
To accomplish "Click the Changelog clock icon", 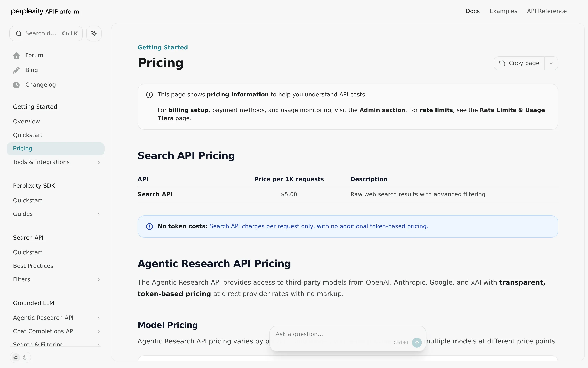I will coord(16,85).
